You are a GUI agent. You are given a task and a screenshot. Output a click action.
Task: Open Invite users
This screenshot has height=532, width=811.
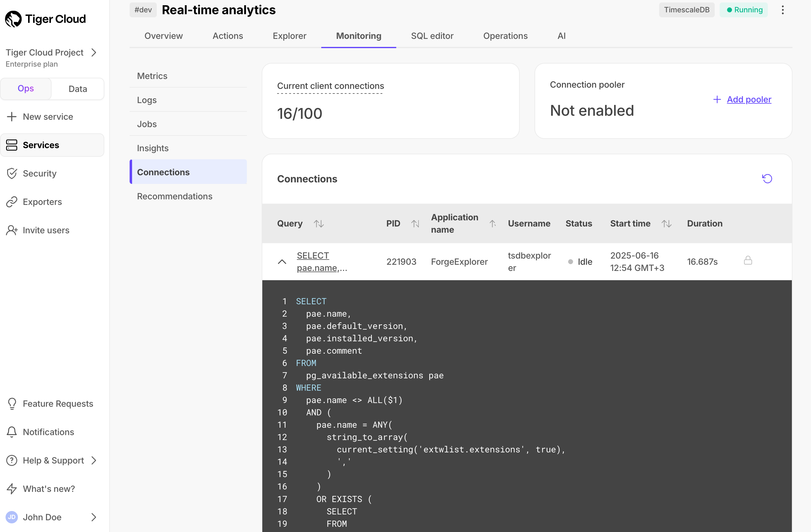click(52, 230)
